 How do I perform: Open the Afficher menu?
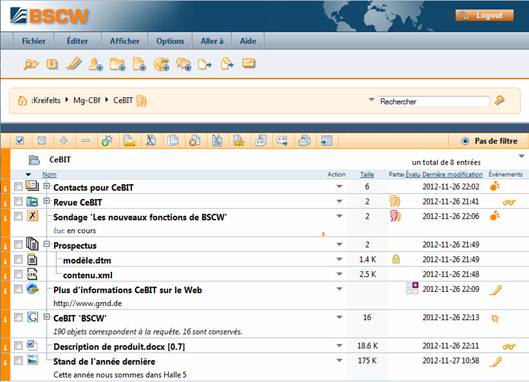tap(124, 41)
